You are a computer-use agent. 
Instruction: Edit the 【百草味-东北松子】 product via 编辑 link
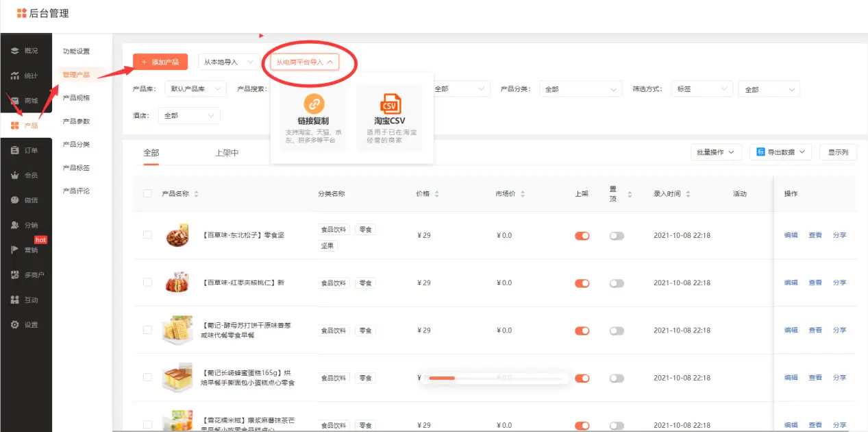pos(789,235)
